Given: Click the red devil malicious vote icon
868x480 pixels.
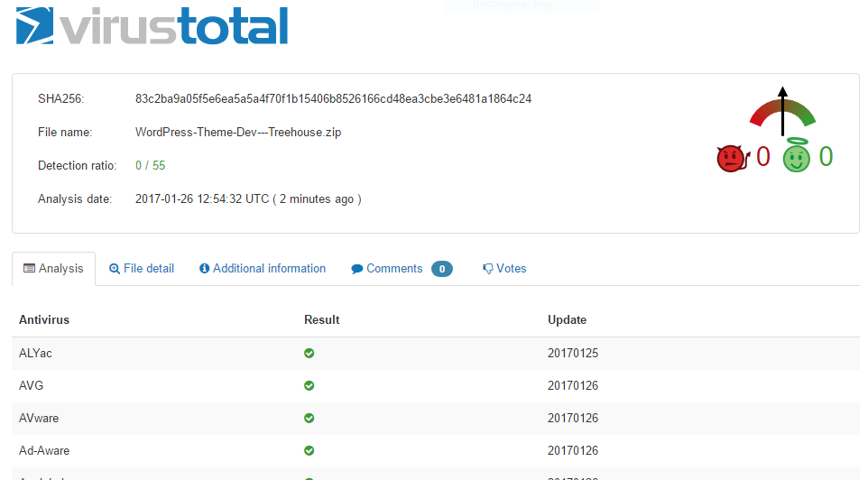Looking at the screenshot, I should 732,158.
